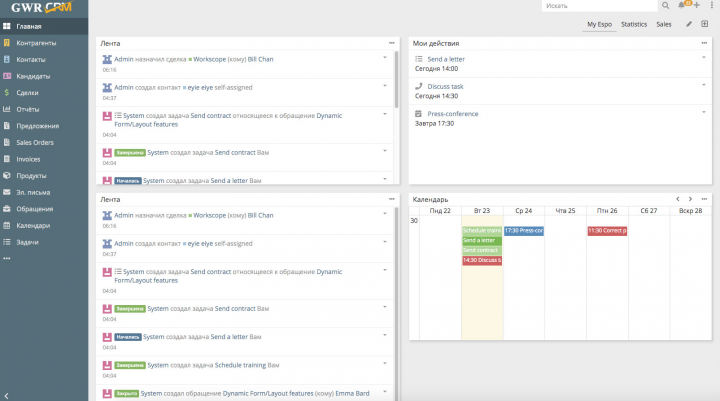
Task: Open the Send contract calendar event
Action: tap(482, 250)
